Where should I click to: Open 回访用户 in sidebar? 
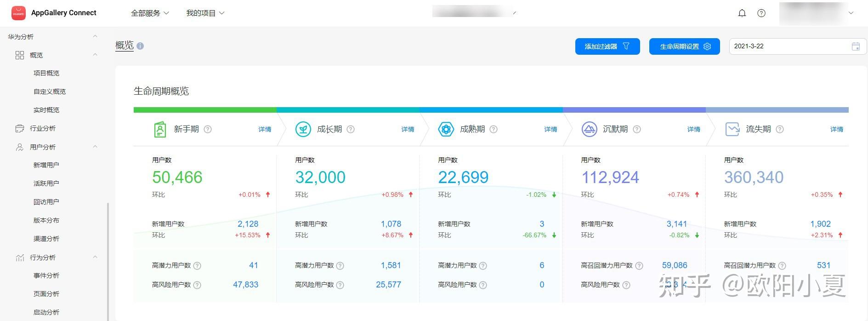[x=46, y=202]
